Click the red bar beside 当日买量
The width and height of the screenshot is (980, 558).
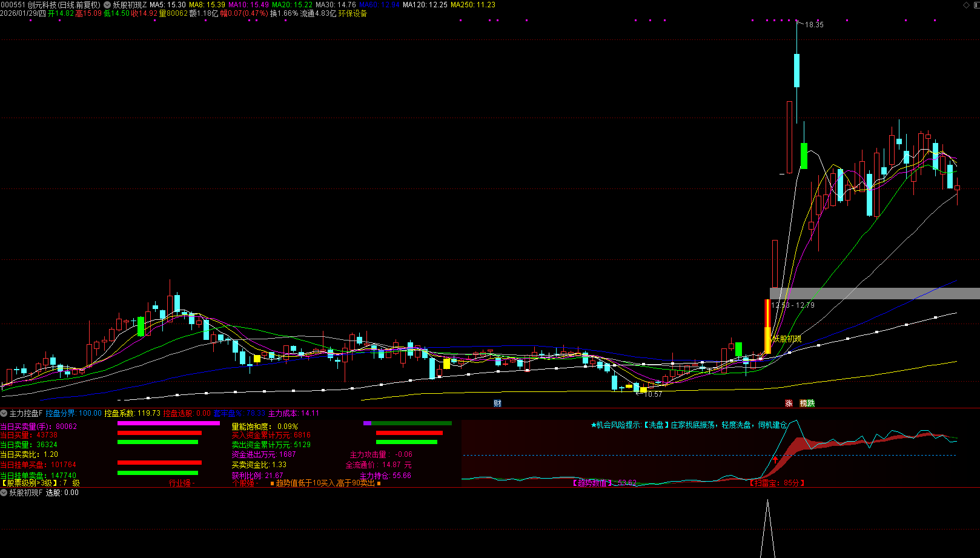[x=159, y=433]
